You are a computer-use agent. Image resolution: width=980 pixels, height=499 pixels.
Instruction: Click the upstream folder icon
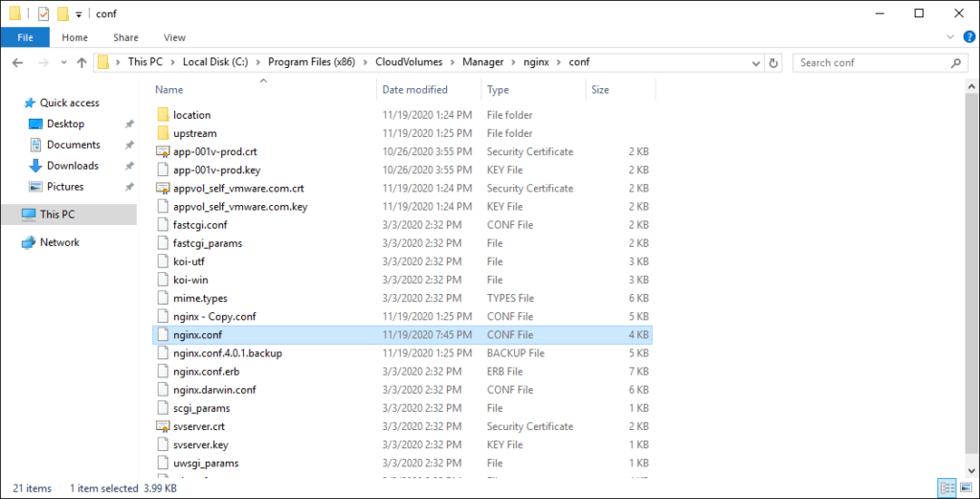[163, 133]
